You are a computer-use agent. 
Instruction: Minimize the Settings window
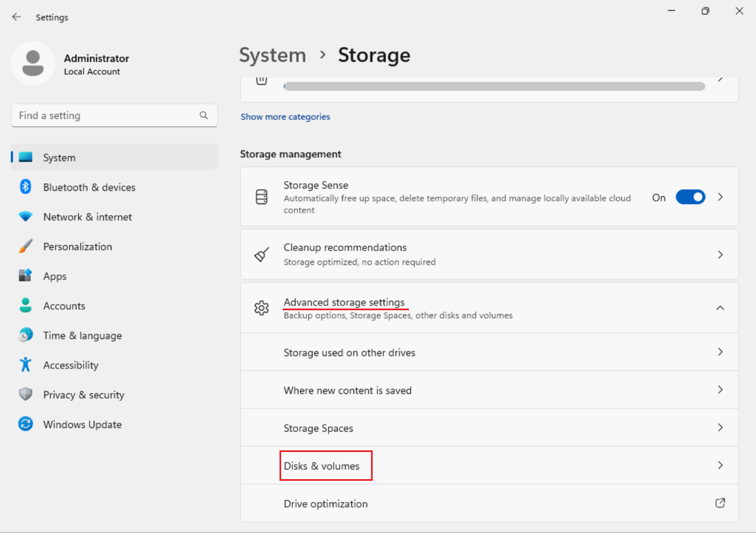pos(671,11)
